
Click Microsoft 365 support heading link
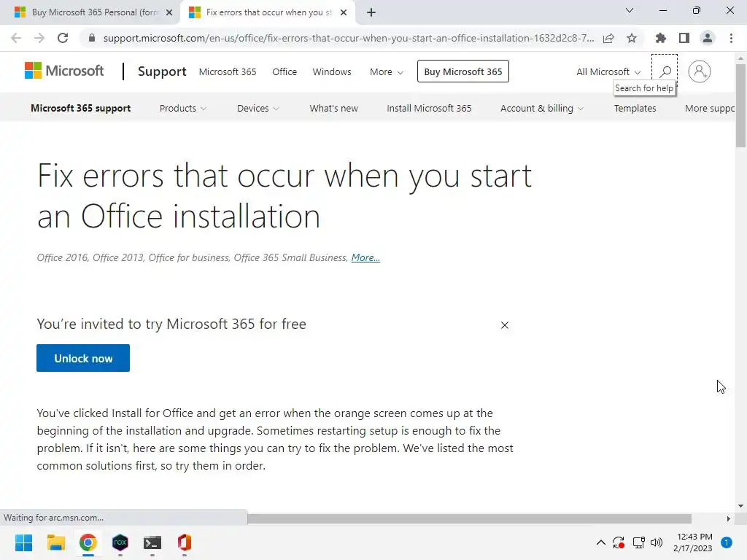[x=80, y=108]
